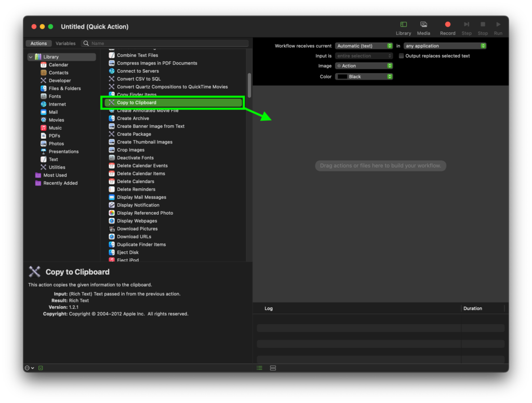Select the PDFs category icon
532x403 pixels.
pos(44,136)
